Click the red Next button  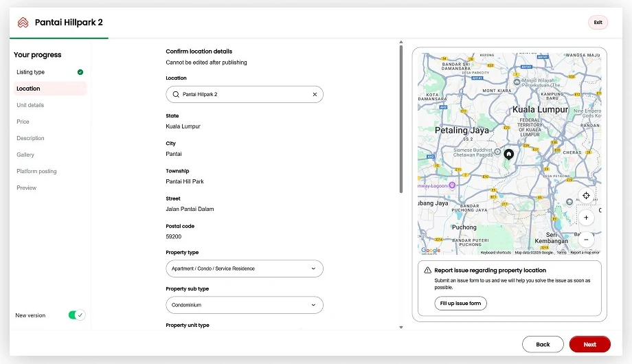click(589, 345)
